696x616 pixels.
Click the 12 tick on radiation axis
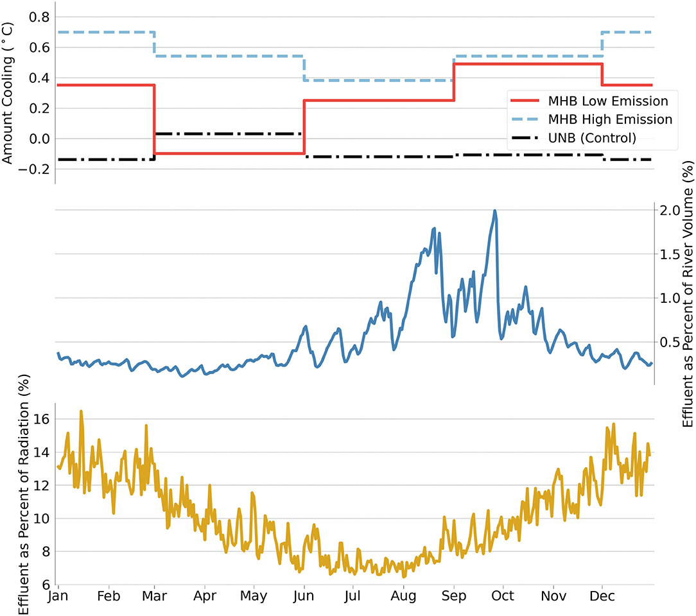coord(42,486)
